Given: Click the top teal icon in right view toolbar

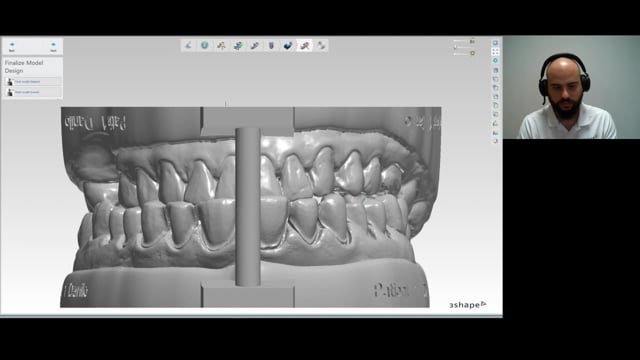Looking at the screenshot, I should pos(495,43).
